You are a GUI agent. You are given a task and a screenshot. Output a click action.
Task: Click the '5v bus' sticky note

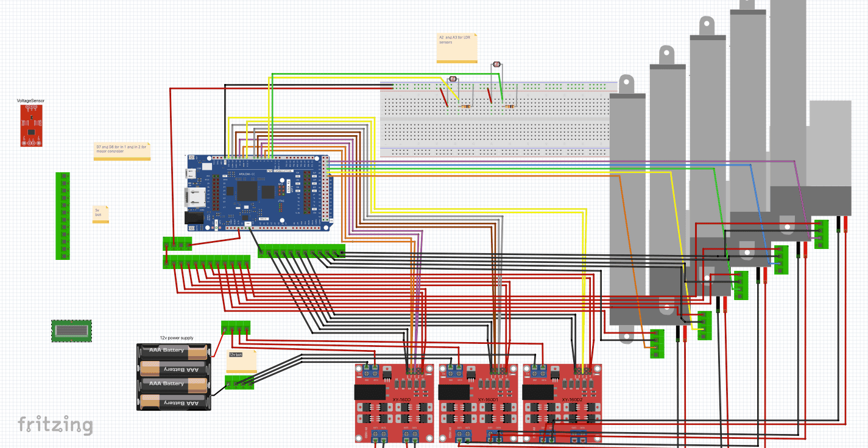point(101,214)
